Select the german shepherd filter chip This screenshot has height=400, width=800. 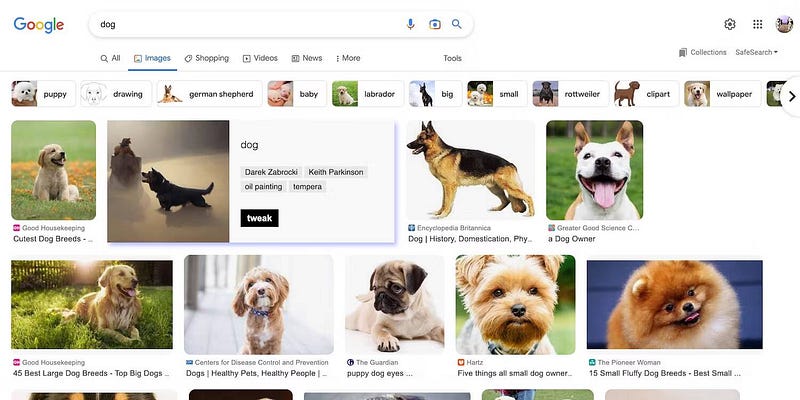[x=206, y=94]
